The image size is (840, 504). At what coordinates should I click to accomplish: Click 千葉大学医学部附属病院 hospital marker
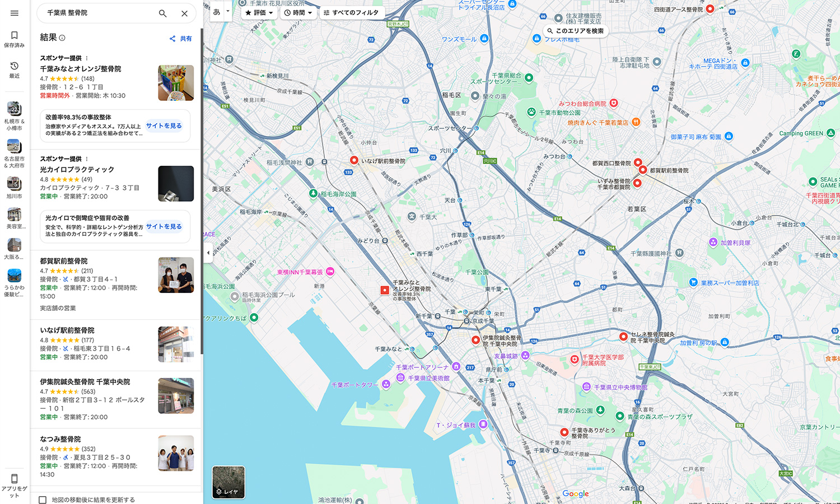575,360
